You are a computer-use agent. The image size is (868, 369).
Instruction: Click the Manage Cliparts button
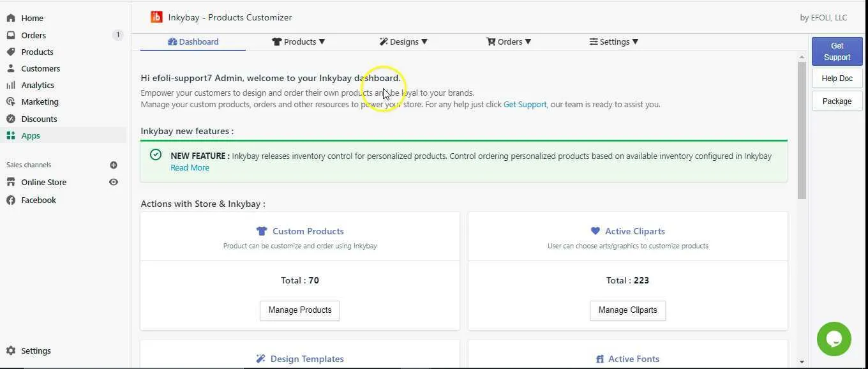(x=627, y=310)
